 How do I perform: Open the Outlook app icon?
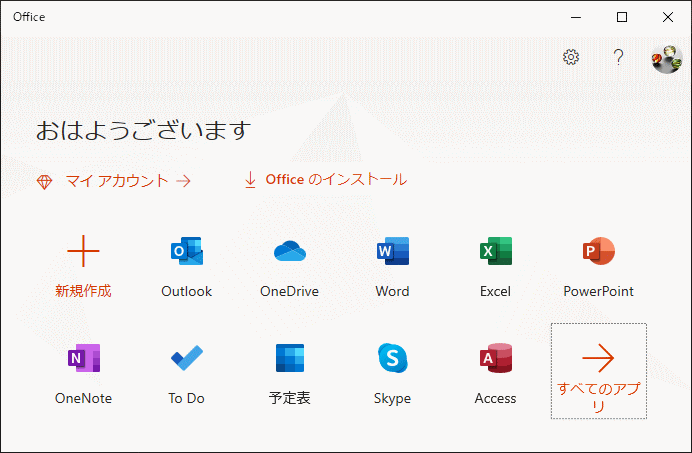(x=187, y=251)
